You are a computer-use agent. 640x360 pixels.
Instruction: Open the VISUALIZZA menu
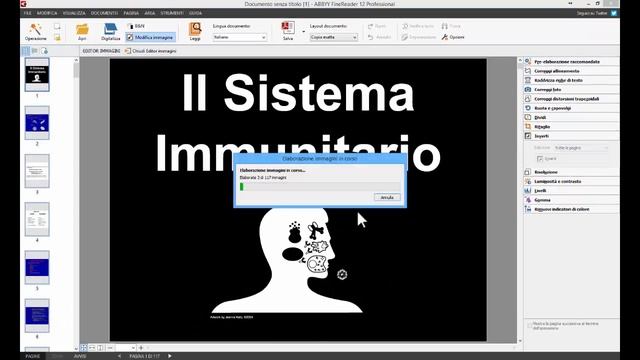pyautogui.click(x=74, y=13)
